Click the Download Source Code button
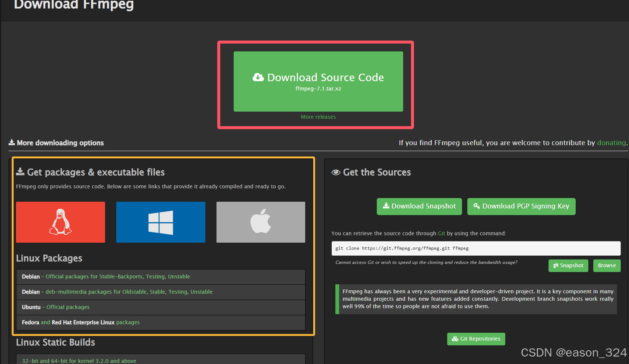 (318, 82)
